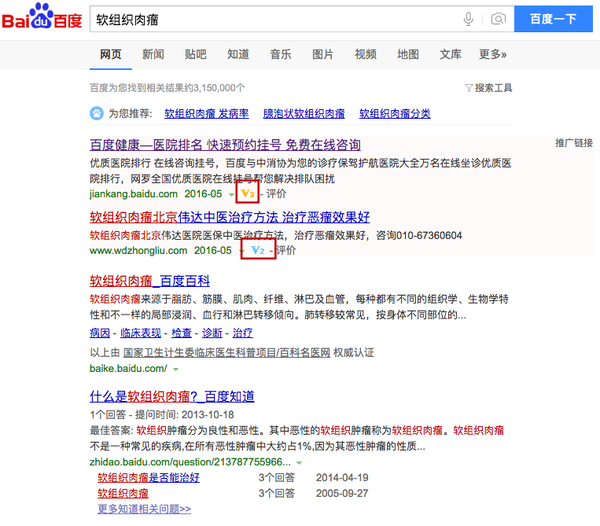Viewport: 600px width, 526px height.
Task: Open suggestion 腺泡状软组织肉瘤
Action: [x=304, y=114]
